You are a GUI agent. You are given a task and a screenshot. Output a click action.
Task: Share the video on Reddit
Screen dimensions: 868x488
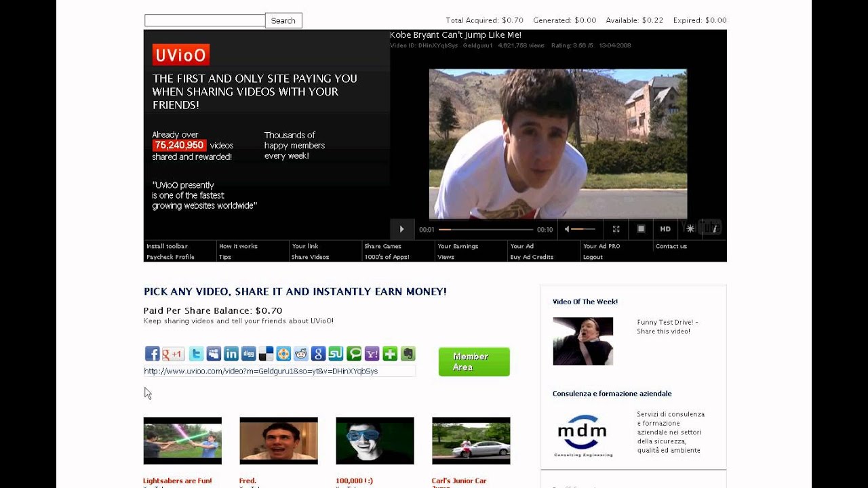click(x=301, y=354)
